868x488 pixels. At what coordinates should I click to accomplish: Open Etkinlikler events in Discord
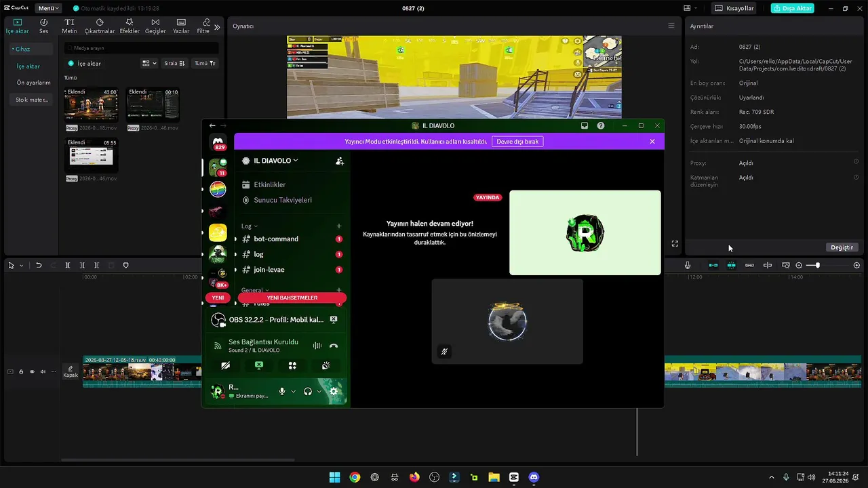pyautogui.click(x=269, y=184)
